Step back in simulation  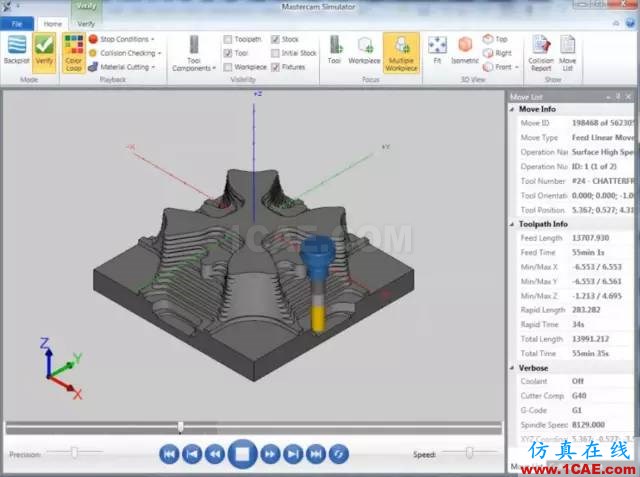(x=215, y=454)
